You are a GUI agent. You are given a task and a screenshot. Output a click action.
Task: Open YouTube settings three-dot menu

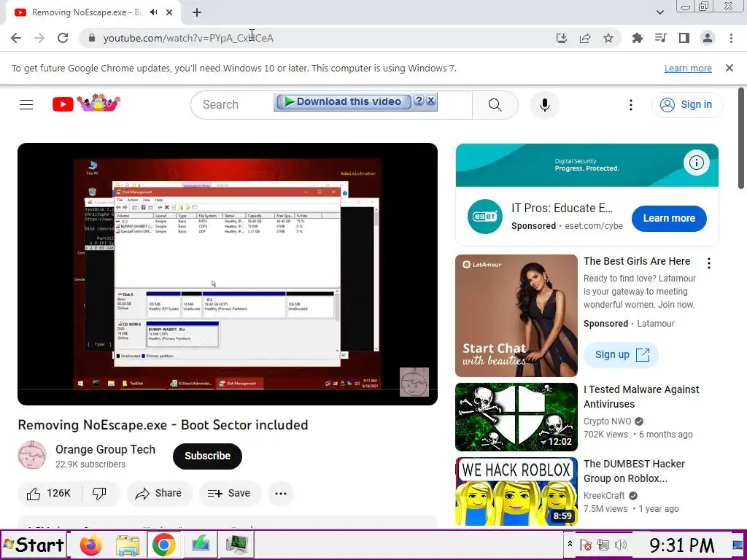coord(631,105)
